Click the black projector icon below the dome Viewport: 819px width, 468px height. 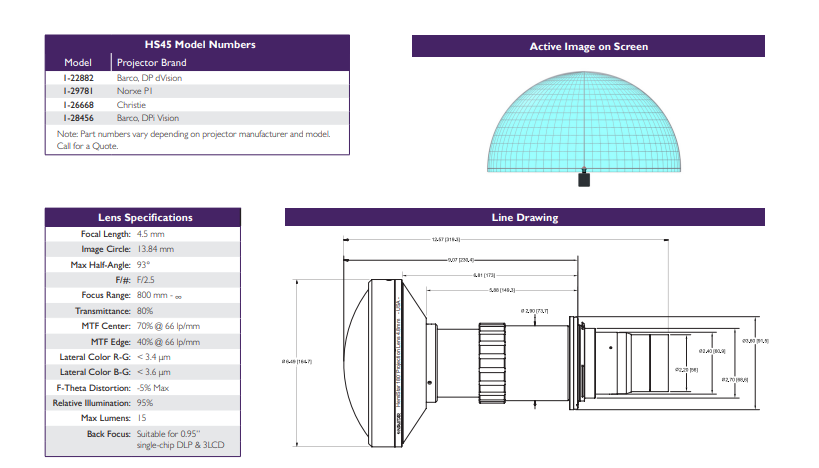[x=584, y=179]
